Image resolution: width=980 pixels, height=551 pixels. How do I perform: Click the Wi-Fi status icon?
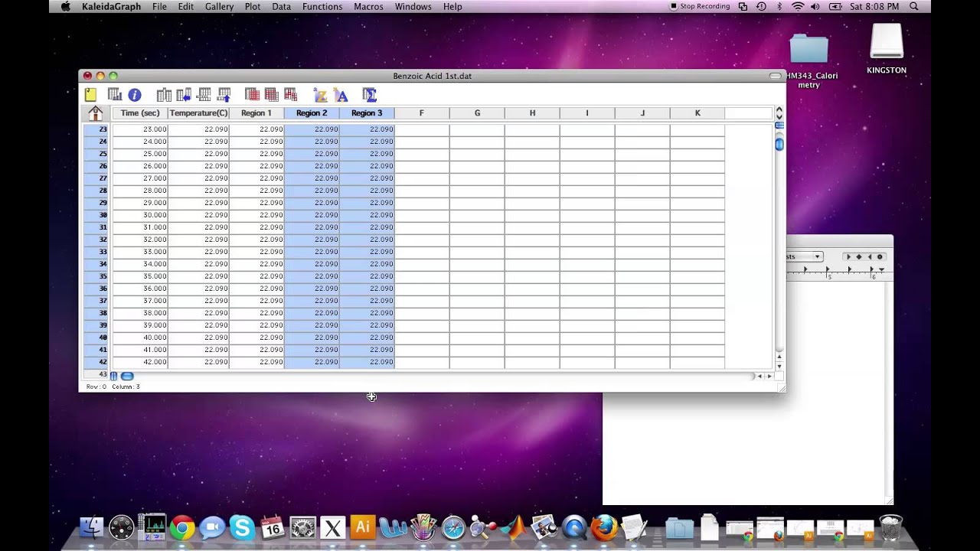[x=798, y=6]
